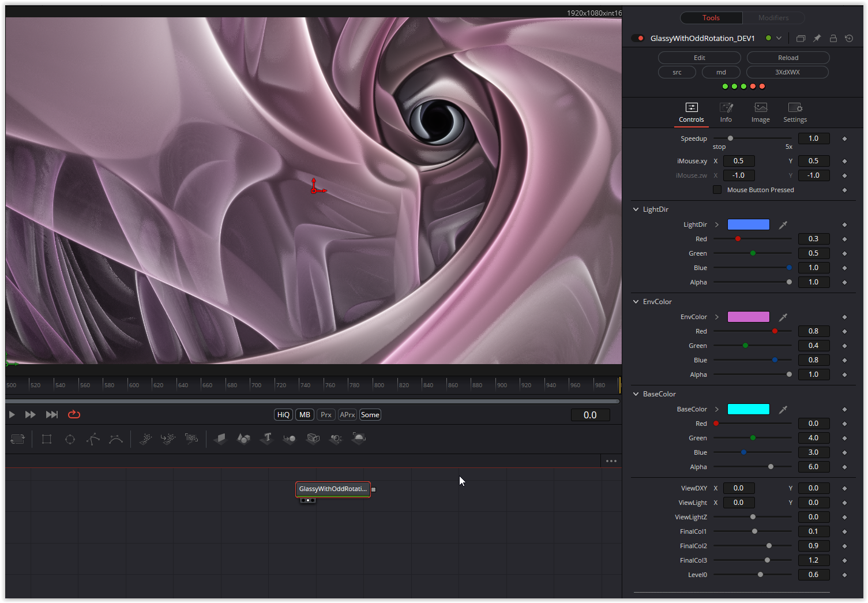Select the GlassyWithOddRotati node in flow
The height and width of the screenshot is (603, 868).
tap(333, 489)
